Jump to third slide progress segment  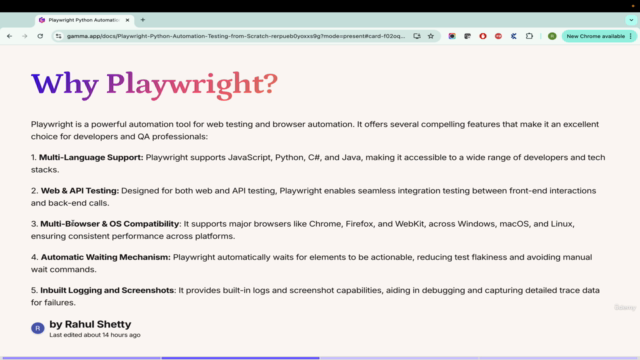pyautogui.click(x=399, y=358)
